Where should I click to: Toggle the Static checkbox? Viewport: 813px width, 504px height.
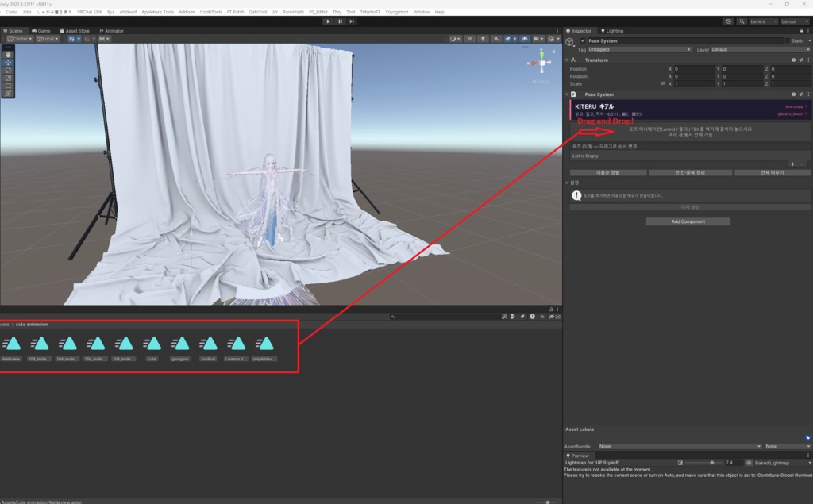click(787, 40)
